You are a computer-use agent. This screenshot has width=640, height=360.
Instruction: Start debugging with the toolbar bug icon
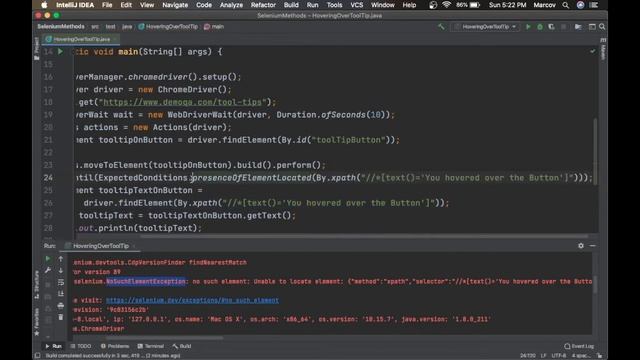click(540, 27)
